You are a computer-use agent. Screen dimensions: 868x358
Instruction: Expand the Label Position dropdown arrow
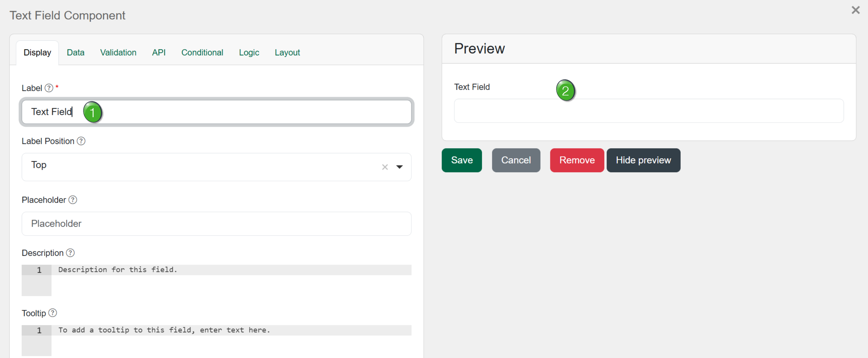coord(399,167)
